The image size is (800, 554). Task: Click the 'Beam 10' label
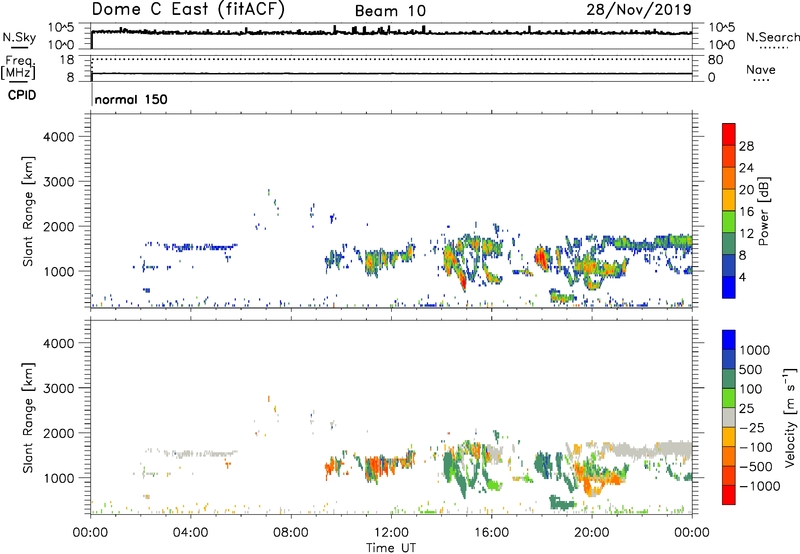390,11
